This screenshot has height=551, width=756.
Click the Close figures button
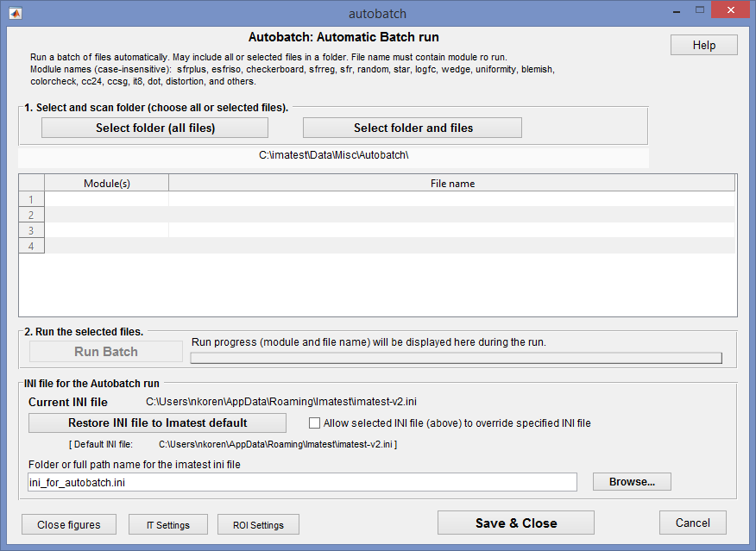(69, 524)
